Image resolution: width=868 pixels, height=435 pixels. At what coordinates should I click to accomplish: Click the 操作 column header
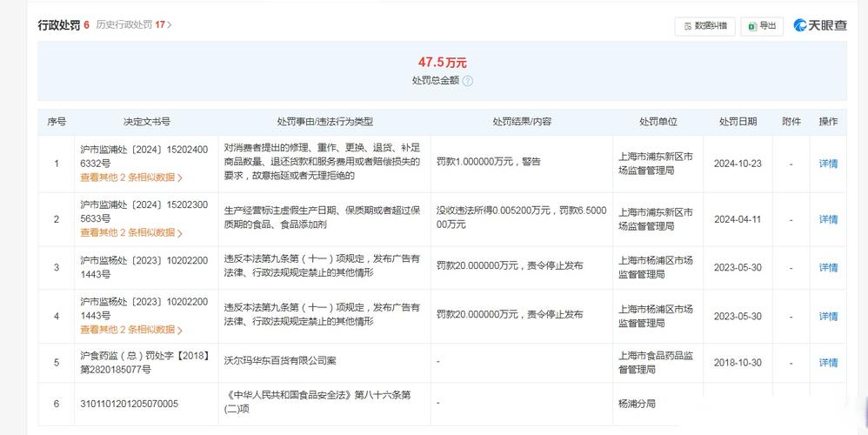(828, 122)
